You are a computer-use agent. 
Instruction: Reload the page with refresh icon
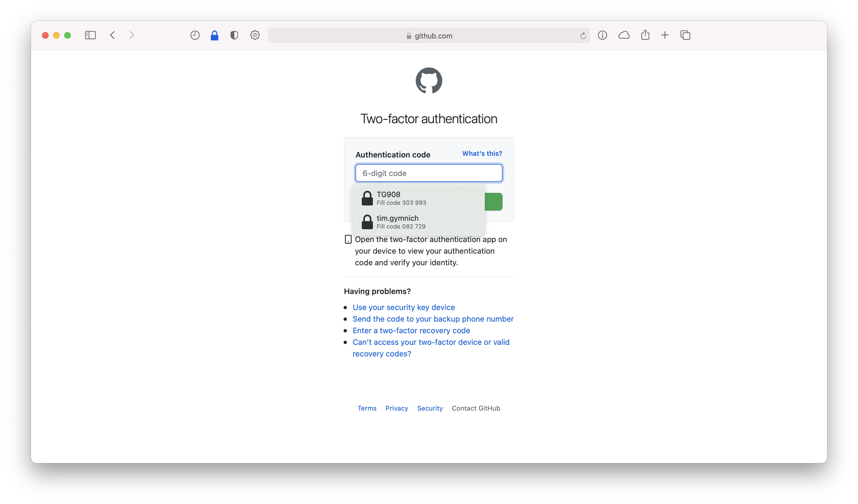click(x=583, y=36)
